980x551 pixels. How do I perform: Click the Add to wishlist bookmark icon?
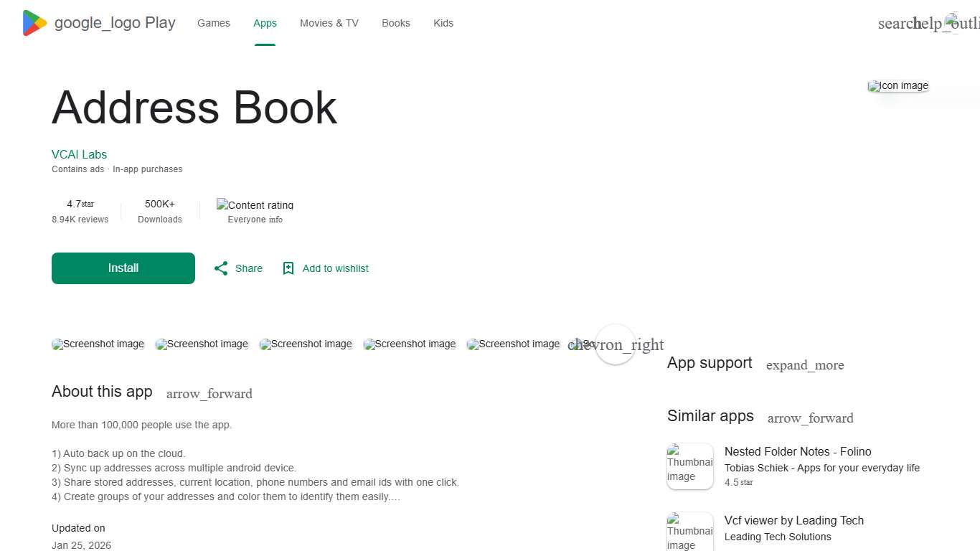click(288, 268)
